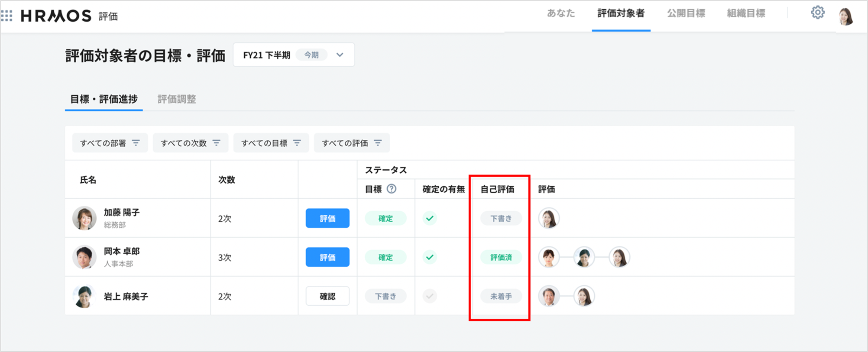
Task: Open the app grid launcher icon
Action: [7, 16]
